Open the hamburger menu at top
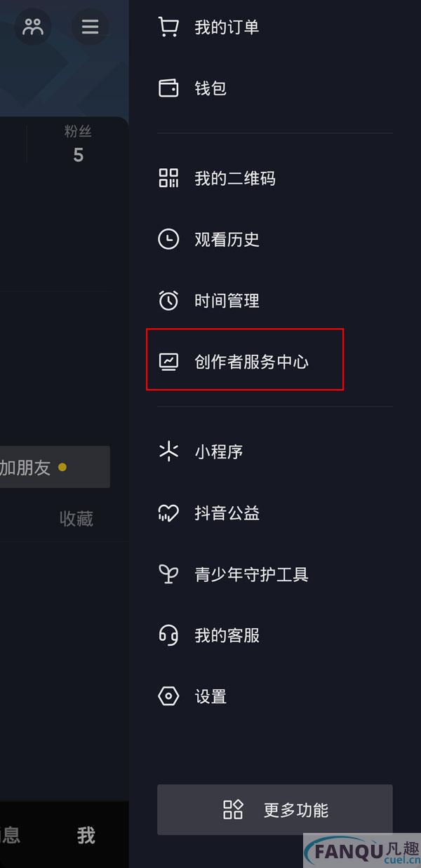This screenshot has height=868, width=421. point(90,27)
